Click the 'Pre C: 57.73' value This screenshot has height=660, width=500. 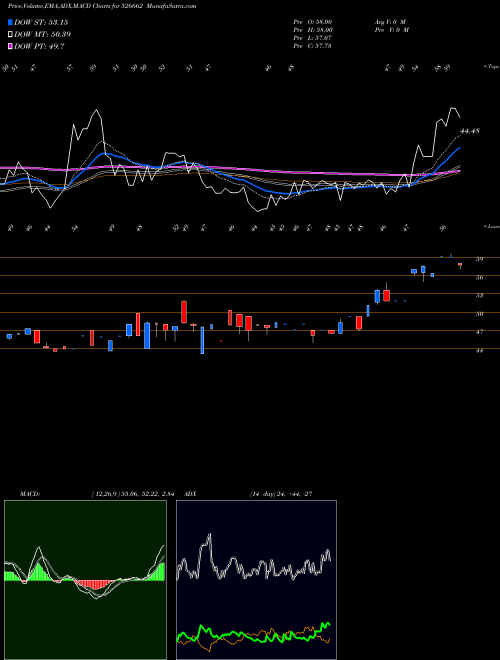[313, 46]
